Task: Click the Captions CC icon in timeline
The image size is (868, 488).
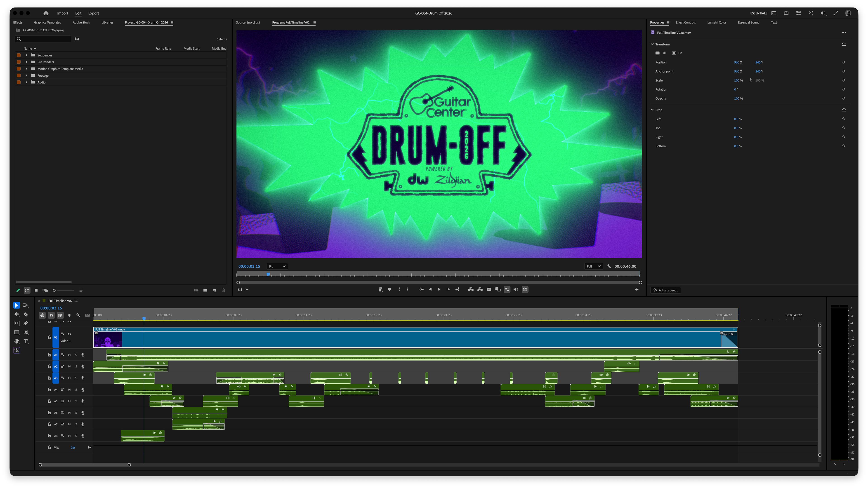Action: pos(88,316)
